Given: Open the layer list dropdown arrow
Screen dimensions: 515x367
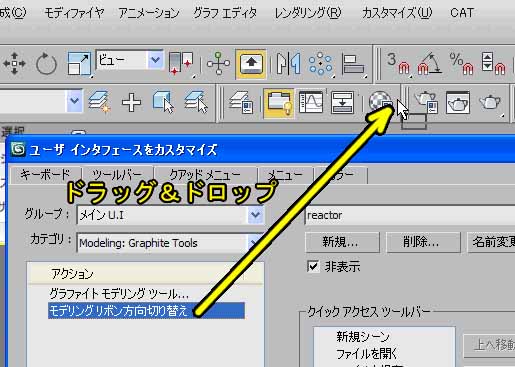Looking at the screenshot, I should click(74, 101).
